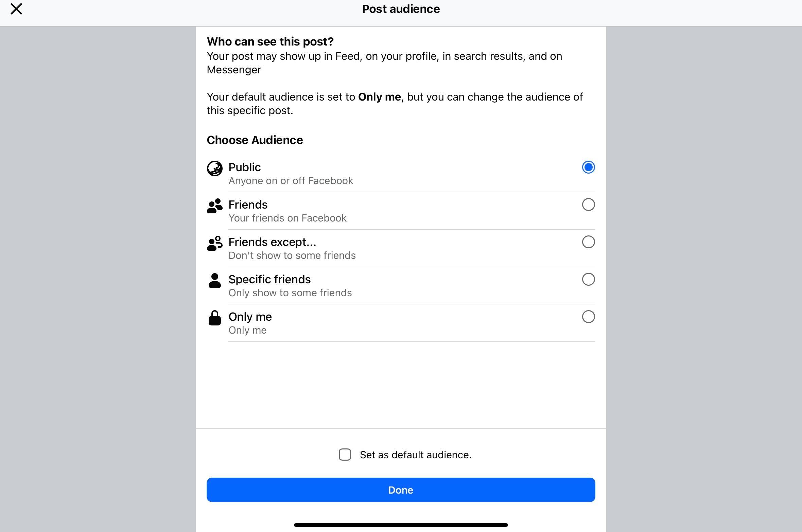Select the Only me radio button
This screenshot has width=802, height=532.
tap(588, 317)
